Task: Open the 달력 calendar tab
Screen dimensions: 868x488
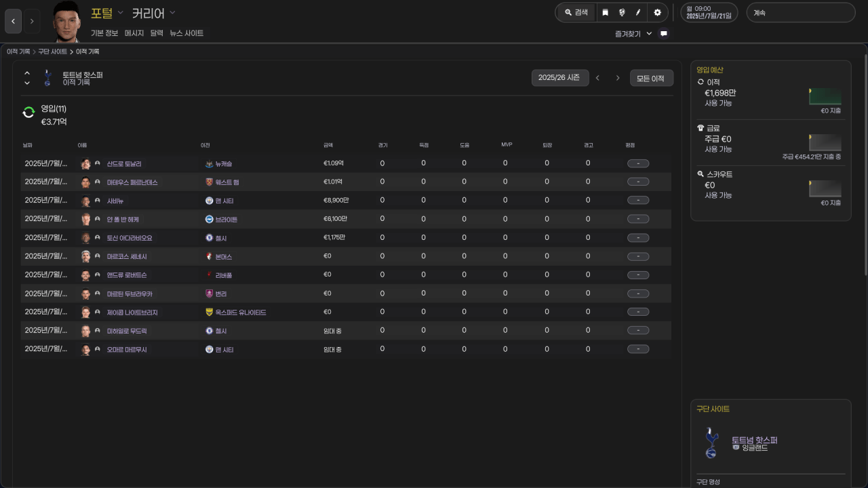Action: pyautogui.click(x=157, y=33)
